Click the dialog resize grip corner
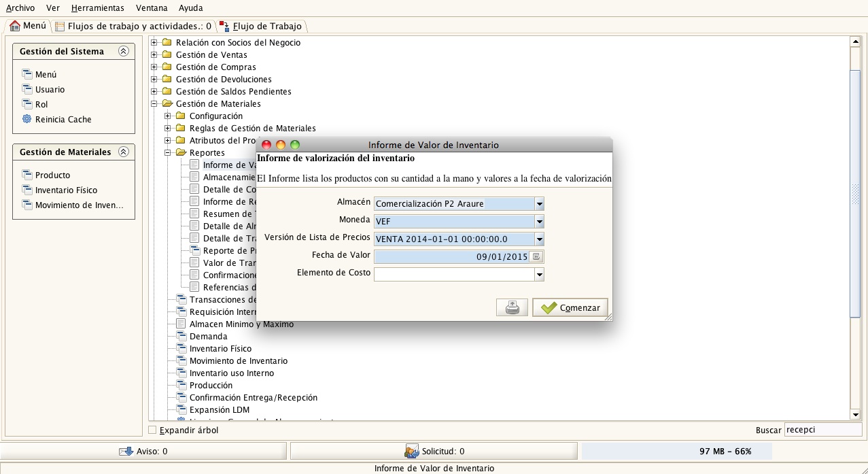868x474 pixels. (x=608, y=317)
